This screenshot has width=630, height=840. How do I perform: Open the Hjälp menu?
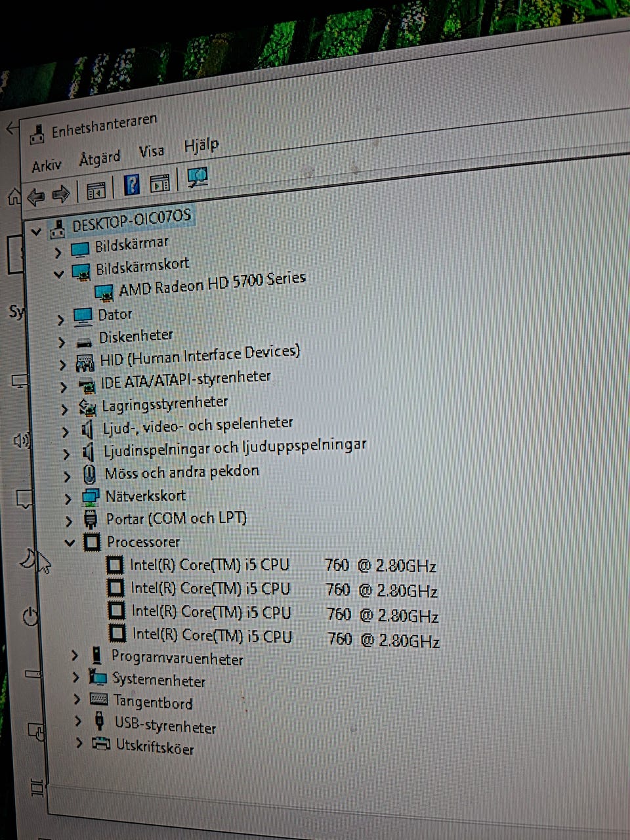[x=201, y=145]
